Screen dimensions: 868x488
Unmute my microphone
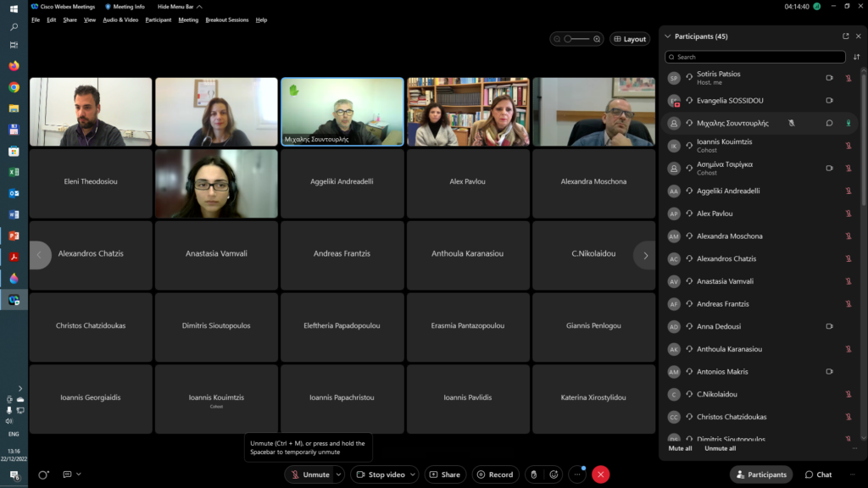pos(310,474)
